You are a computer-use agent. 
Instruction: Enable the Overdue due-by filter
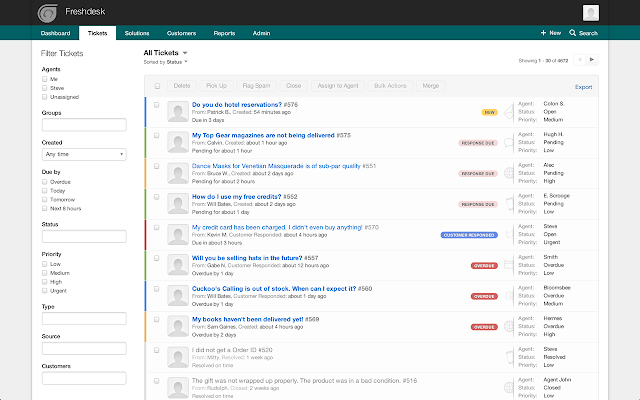[x=44, y=182]
